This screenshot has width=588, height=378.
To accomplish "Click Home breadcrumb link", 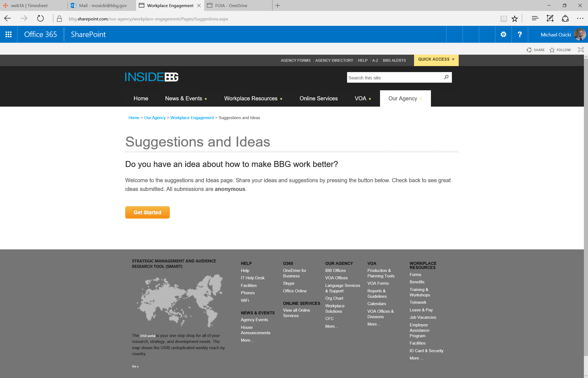I will pos(134,118).
